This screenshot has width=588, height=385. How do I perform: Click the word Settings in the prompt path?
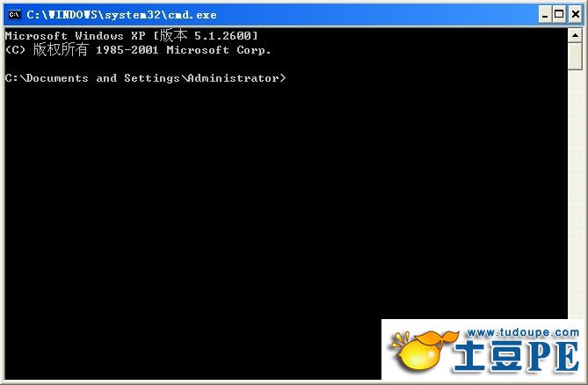pyautogui.click(x=152, y=78)
